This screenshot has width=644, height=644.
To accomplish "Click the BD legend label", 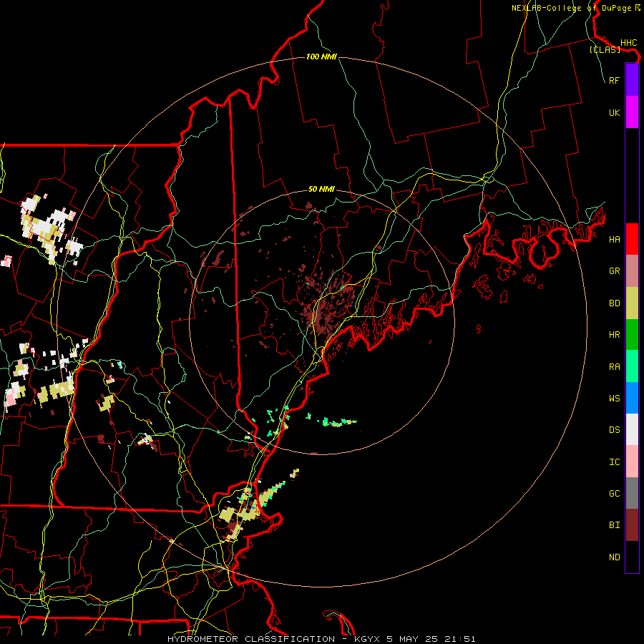I will coord(614,303).
